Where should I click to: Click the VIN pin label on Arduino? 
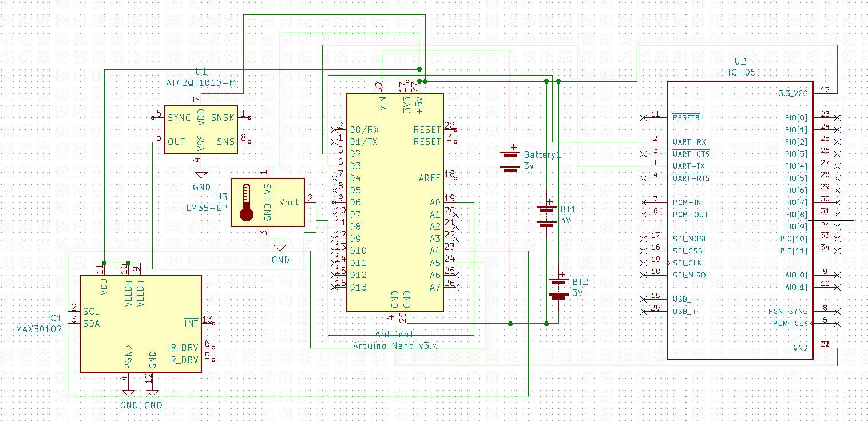point(383,102)
